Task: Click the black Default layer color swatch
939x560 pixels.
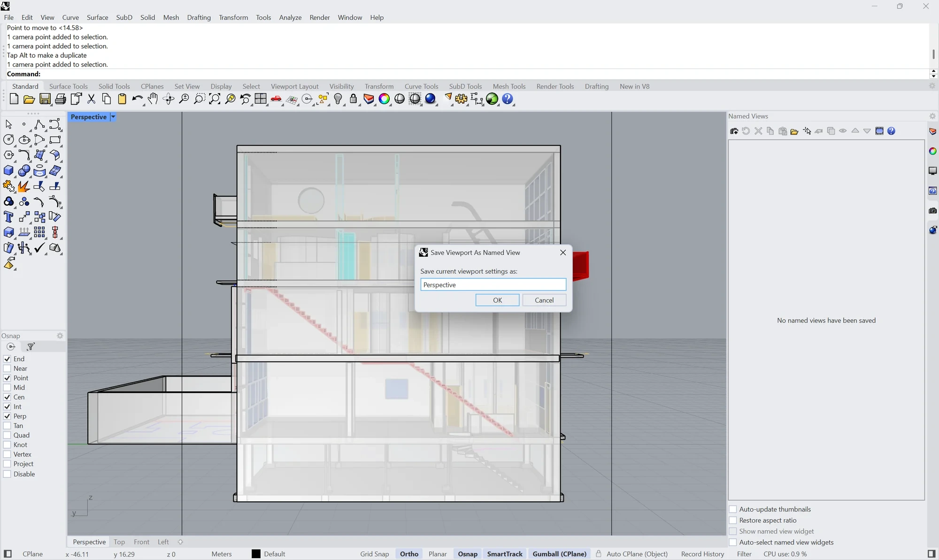Action: [x=256, y=554]
